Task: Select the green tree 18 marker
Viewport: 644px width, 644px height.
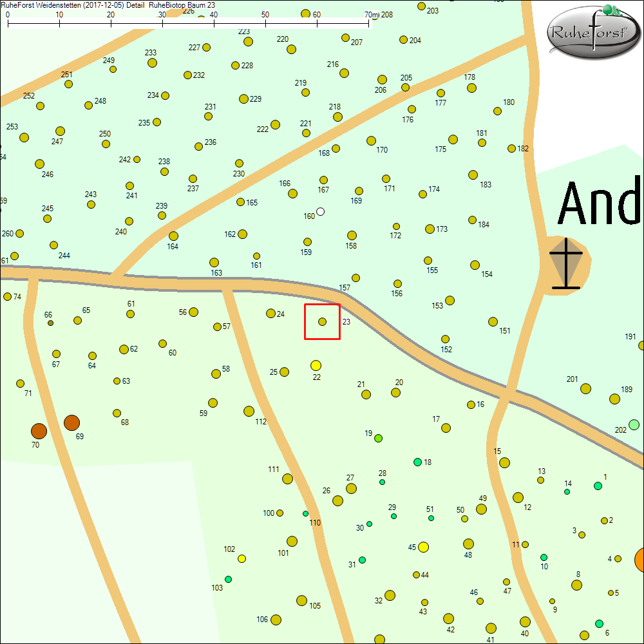Action: coord(417,462)
